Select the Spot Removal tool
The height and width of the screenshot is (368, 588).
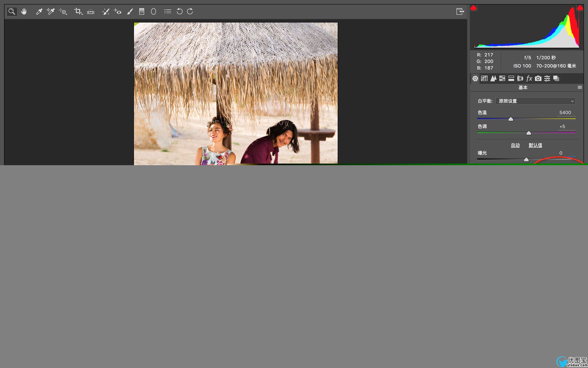click(106, 11)
